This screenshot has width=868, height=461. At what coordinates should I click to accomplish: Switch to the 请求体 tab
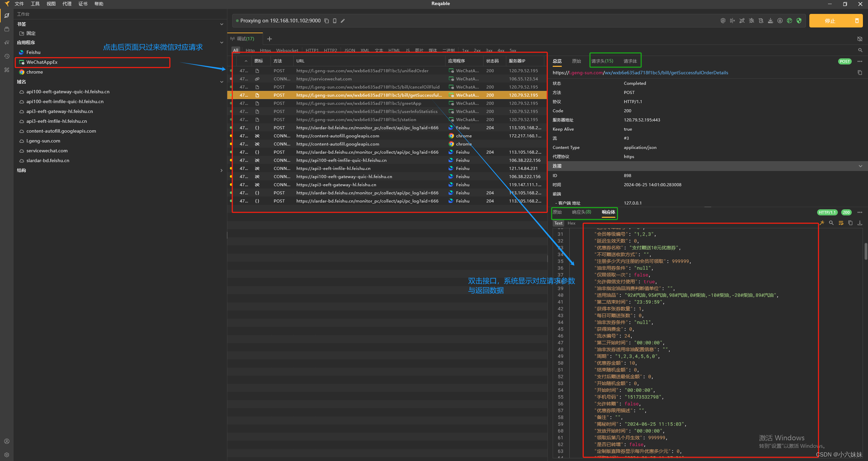coord(630,61)
